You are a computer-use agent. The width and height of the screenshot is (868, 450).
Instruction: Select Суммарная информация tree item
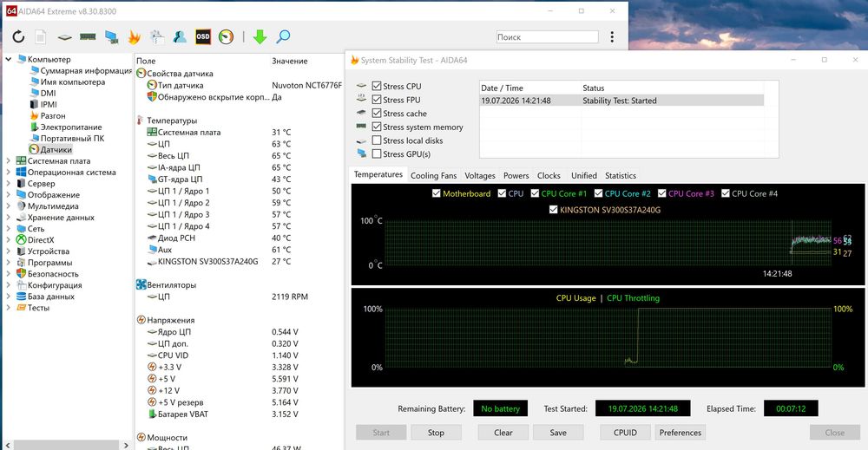point(86,70)
